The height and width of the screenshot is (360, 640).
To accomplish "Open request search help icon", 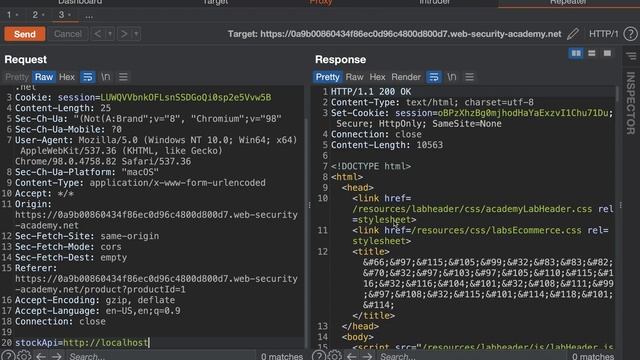I will pos(8,356).
